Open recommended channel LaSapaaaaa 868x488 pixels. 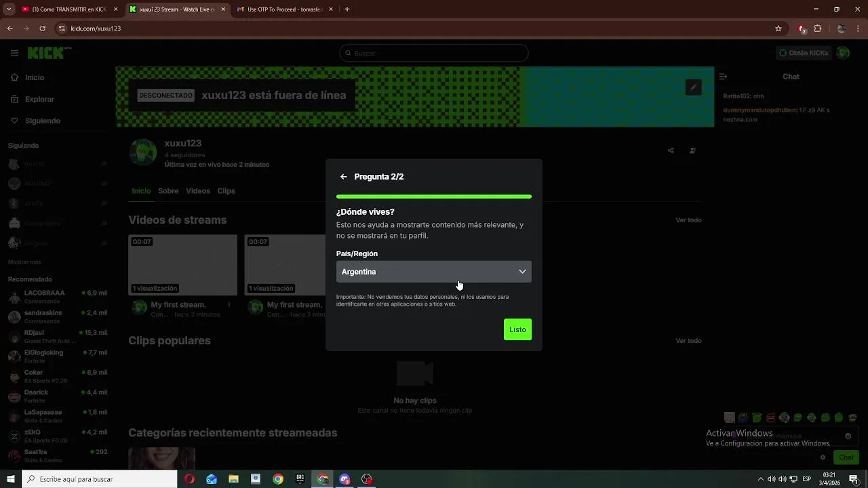coord(57,415)
